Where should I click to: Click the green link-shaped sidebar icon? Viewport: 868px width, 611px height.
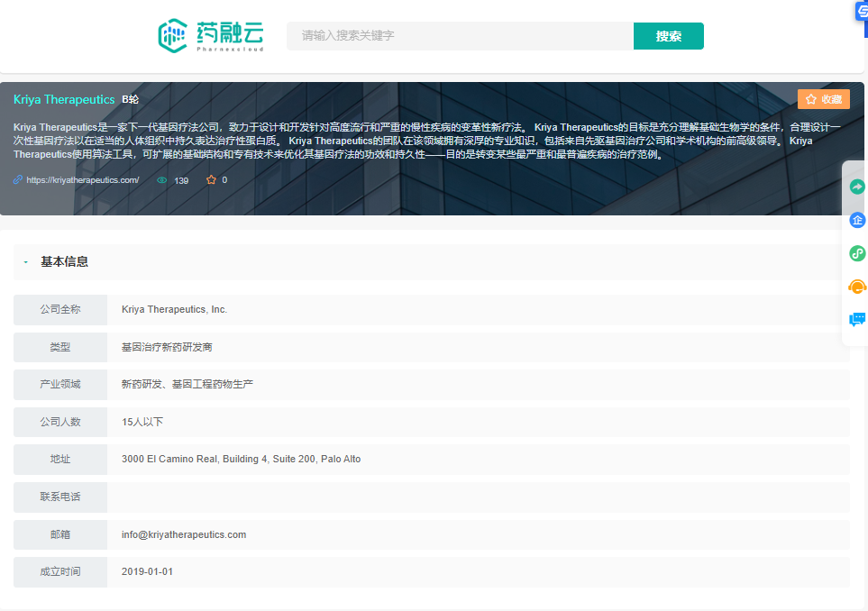pyautogui.click(x=857, y=253)
